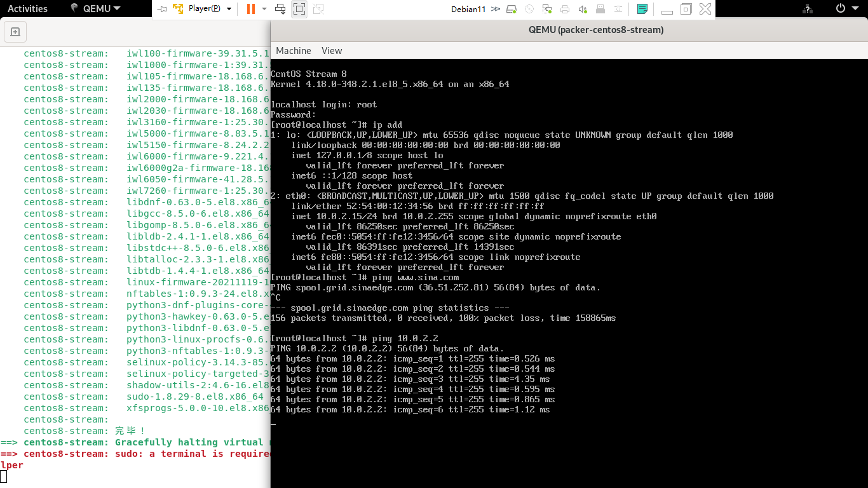The height and width of the screenshot is (488, 868).
Task: Click the 'ping 10.0.2.2' command line
Action: pos(355,339)
